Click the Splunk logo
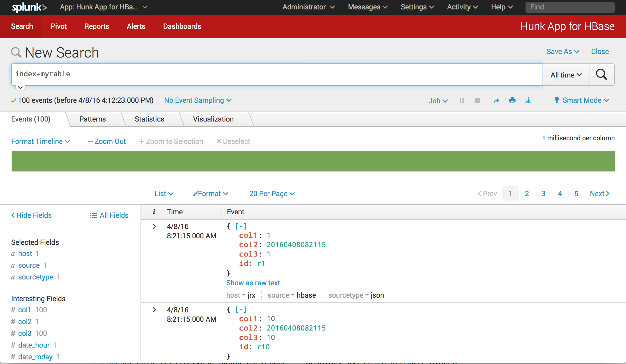 [29, 7]
